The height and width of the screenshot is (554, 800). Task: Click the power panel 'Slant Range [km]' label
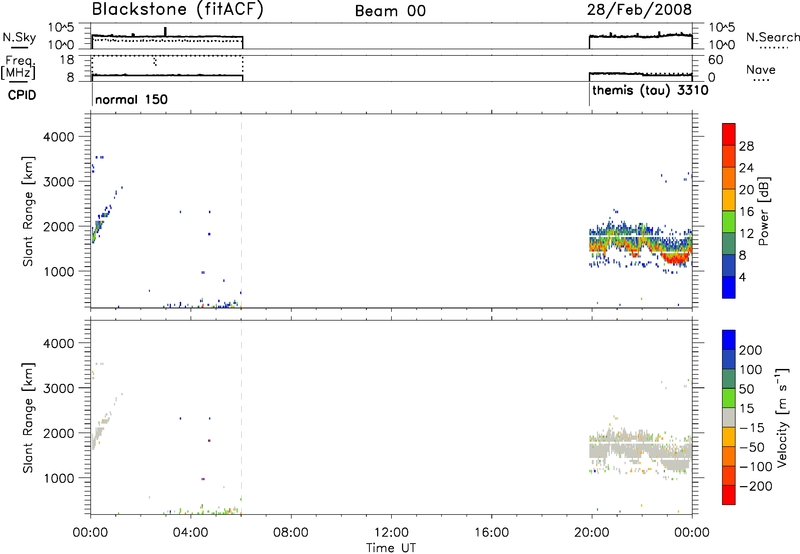[28, 211]
